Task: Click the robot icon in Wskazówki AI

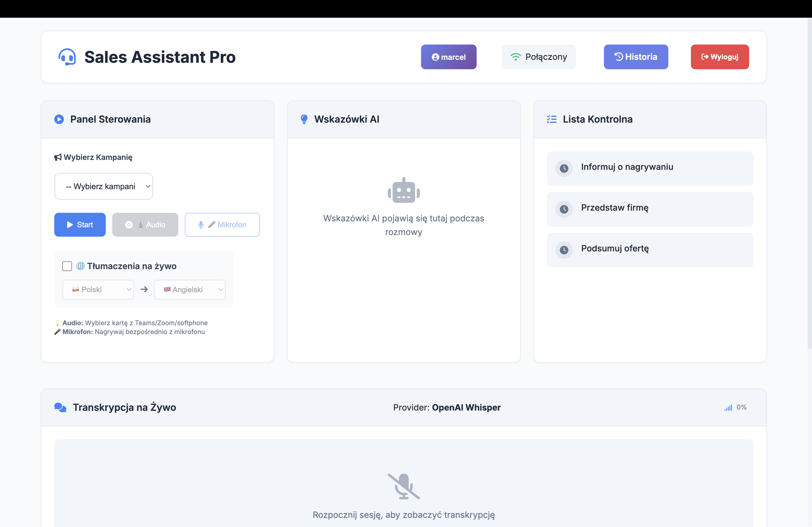Action: (x=404, y=191)
